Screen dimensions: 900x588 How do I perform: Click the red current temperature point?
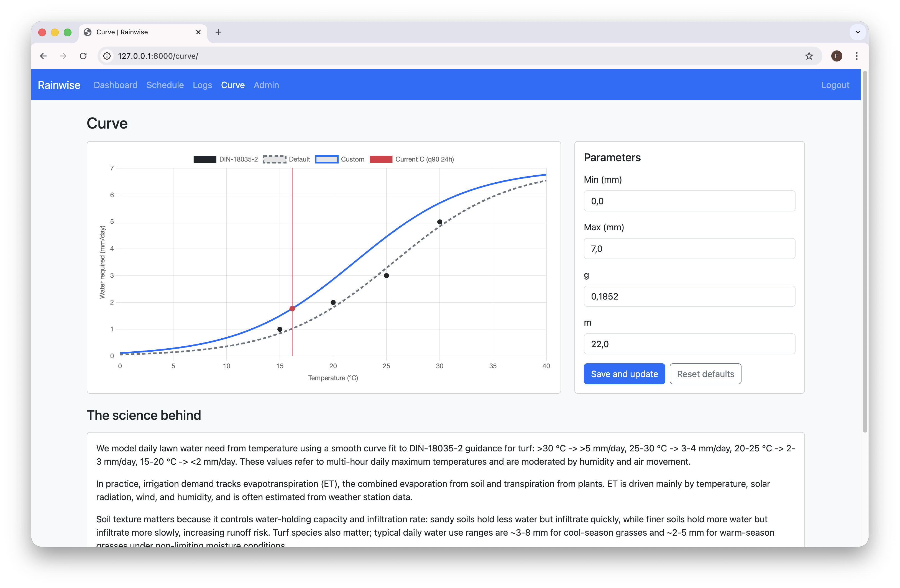point(292,309)
